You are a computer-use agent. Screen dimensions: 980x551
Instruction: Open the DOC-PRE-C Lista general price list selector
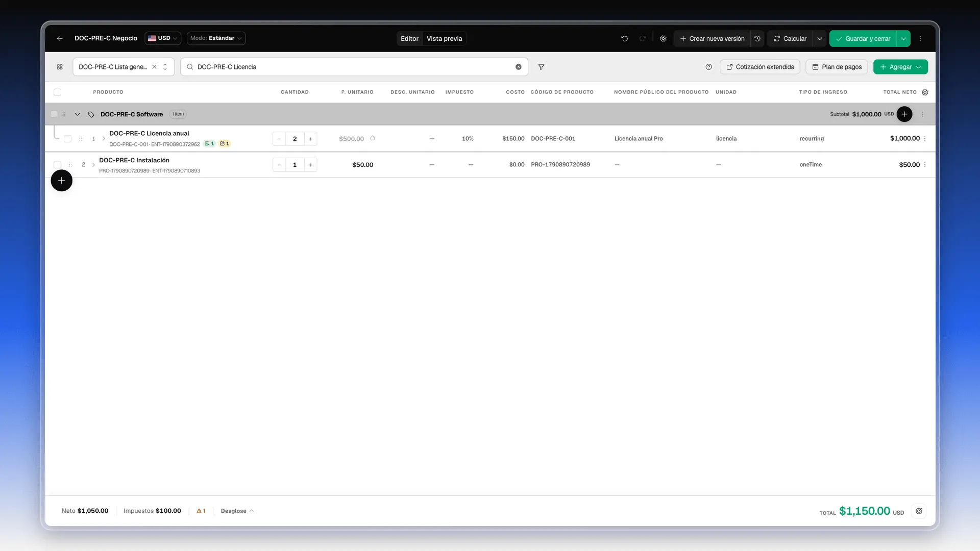tap(124, 67)
